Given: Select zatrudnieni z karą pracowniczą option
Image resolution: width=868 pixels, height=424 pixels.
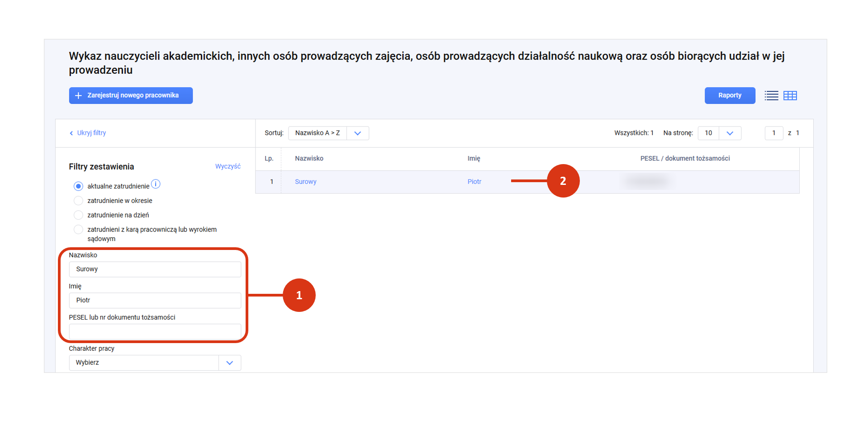Looking at the screenshot, I should coord(78,230).
